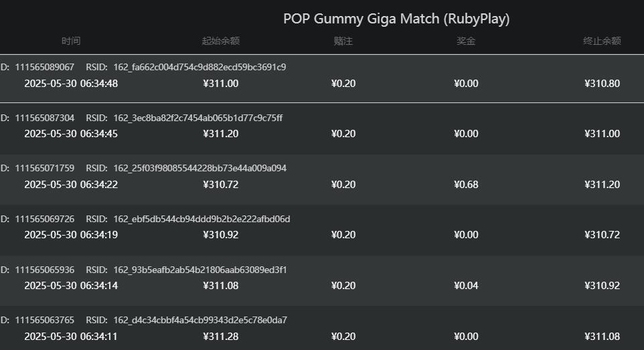Select the 终止余额 column header

(602, 41)
